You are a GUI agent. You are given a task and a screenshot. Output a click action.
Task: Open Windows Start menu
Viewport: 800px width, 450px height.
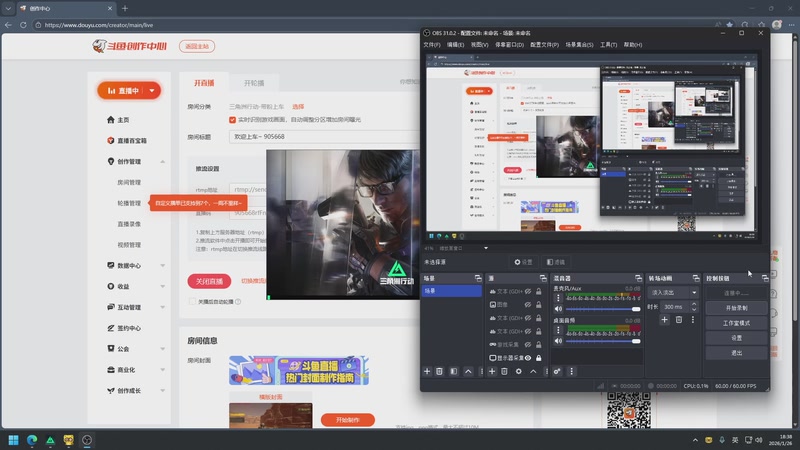13,440
